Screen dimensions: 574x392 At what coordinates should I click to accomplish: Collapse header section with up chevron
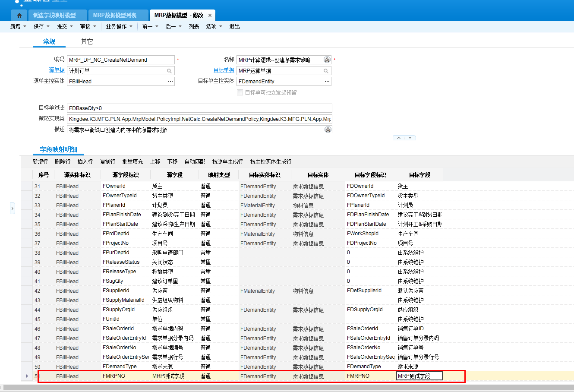(x=399, y=138)
